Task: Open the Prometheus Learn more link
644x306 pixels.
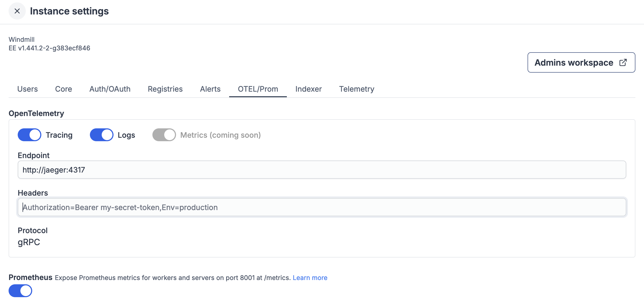Action: (310, 278)
